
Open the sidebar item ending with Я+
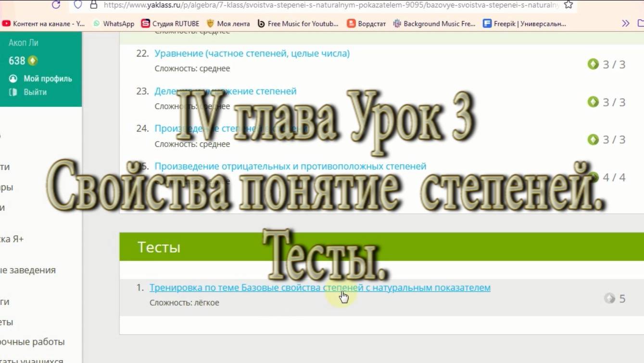coord(12,239)
